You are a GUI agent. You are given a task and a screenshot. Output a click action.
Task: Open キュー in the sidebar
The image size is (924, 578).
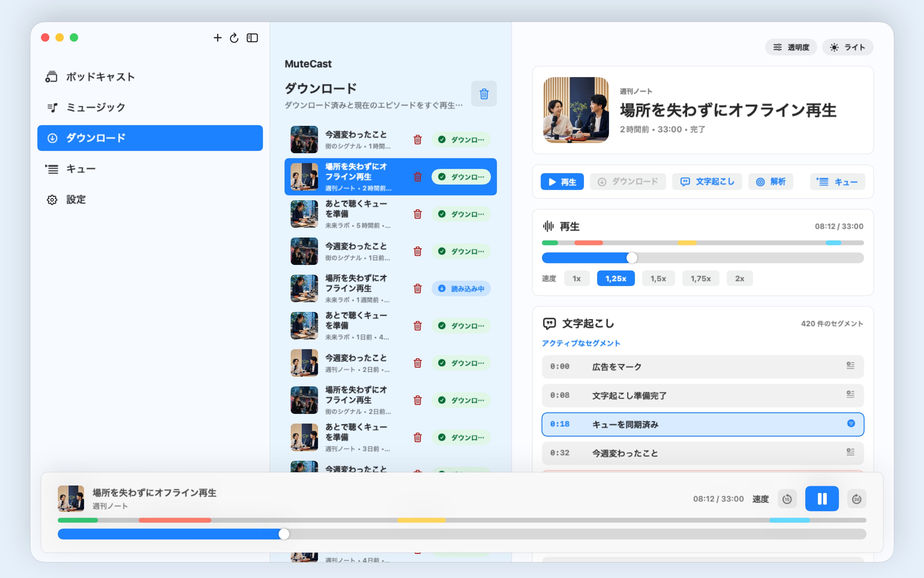coord(150,169)
